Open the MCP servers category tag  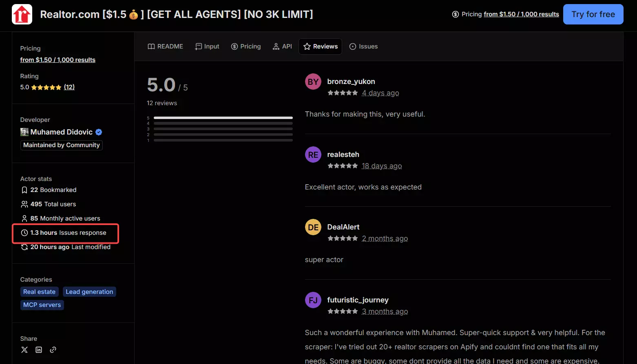coord(42,305)
